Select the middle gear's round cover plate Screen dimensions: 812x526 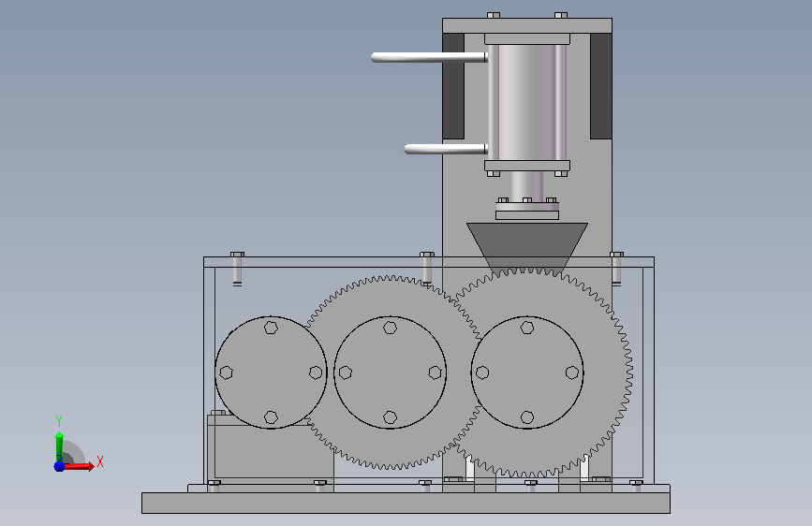coord(390,373)
